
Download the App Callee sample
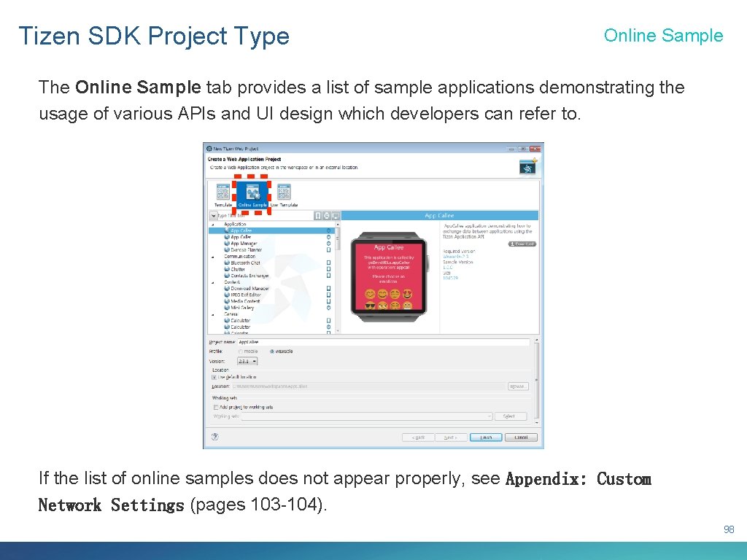522,244
